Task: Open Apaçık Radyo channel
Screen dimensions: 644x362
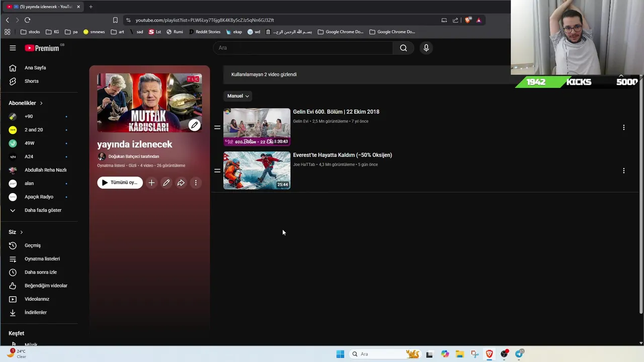Action: (39, 197)
